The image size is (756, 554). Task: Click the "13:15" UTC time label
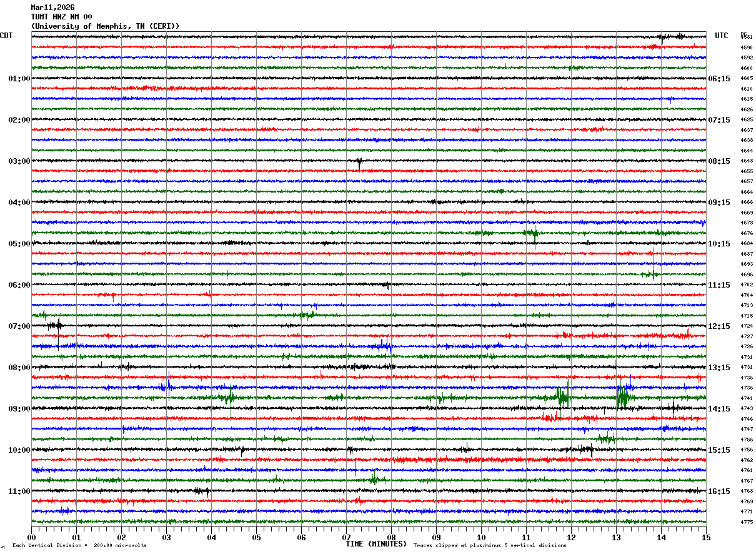pyautogui.click(x=719, y=368)
